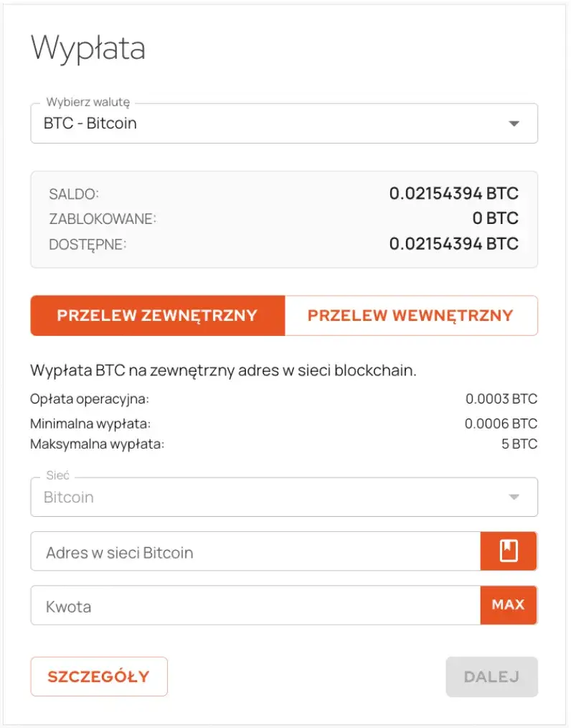The height and width of the screenshot is (728, 571).
Task: Click the address book icon beside the Bitcoin address field
Action: (509, 551)
